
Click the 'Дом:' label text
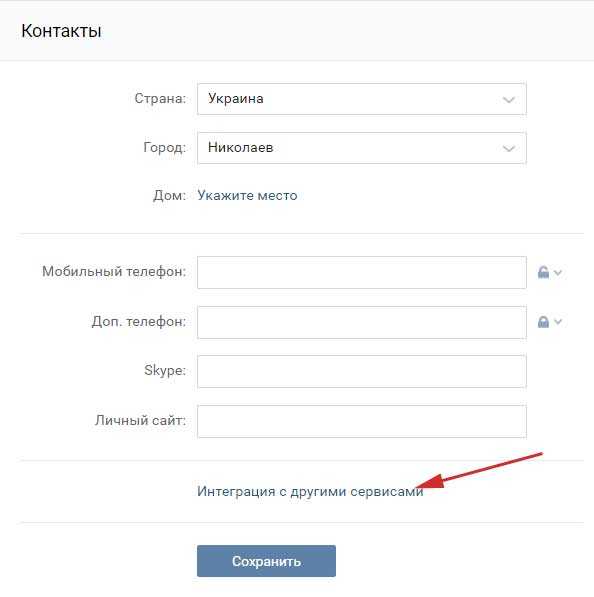[x=169, y=195]
